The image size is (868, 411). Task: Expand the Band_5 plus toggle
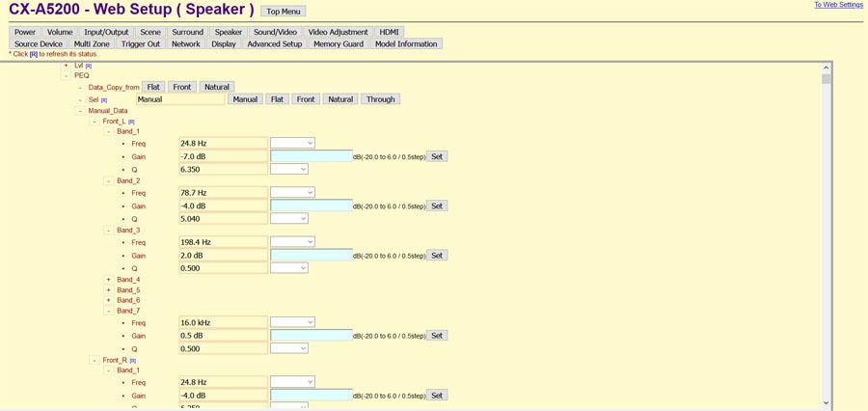[108, 290]
